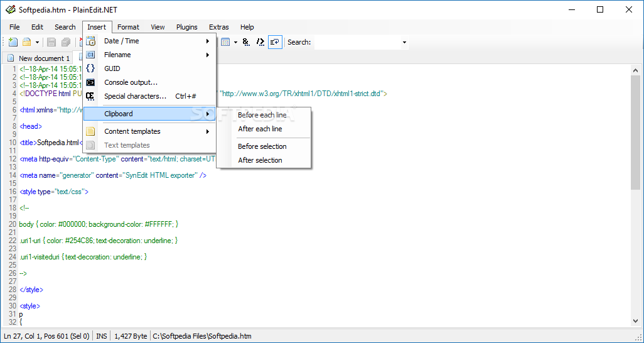Open the Search box dropdown arrow
The width and height of the screenshot is (644, 343).
click(x=404, y=42)
